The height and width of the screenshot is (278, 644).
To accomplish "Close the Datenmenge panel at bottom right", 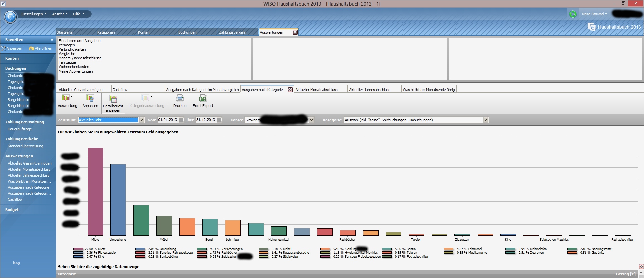I will [641, 267].
